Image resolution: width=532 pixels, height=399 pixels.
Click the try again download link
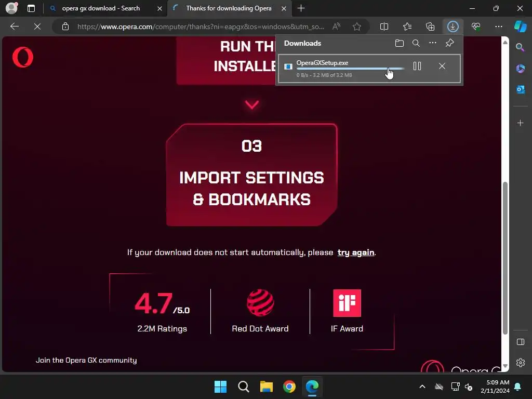pos(356,252)
